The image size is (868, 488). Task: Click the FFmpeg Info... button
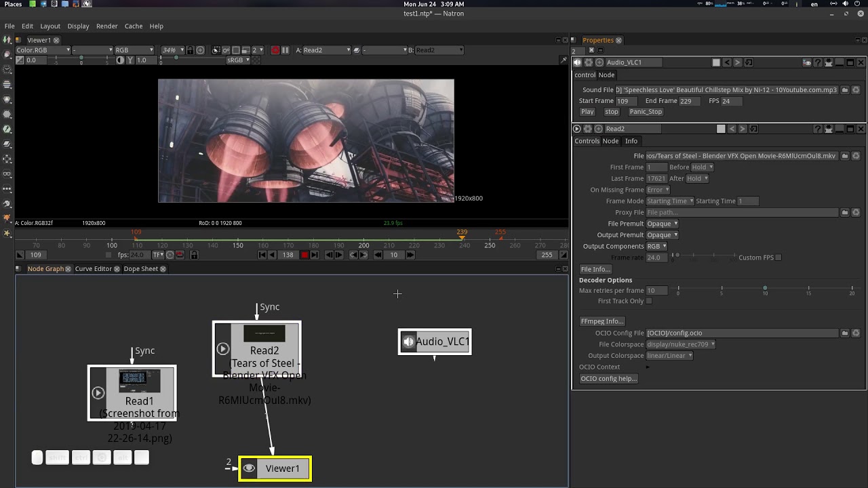602,321
